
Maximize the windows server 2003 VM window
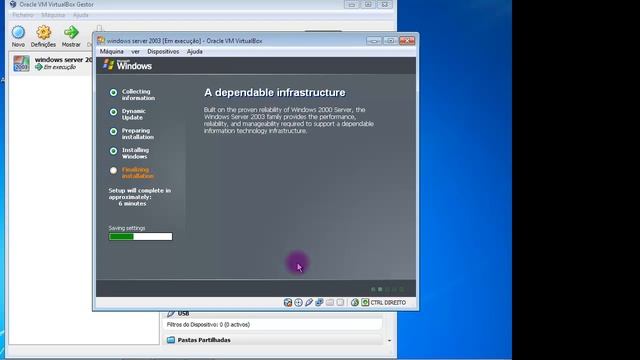click(x=390, y=40)
